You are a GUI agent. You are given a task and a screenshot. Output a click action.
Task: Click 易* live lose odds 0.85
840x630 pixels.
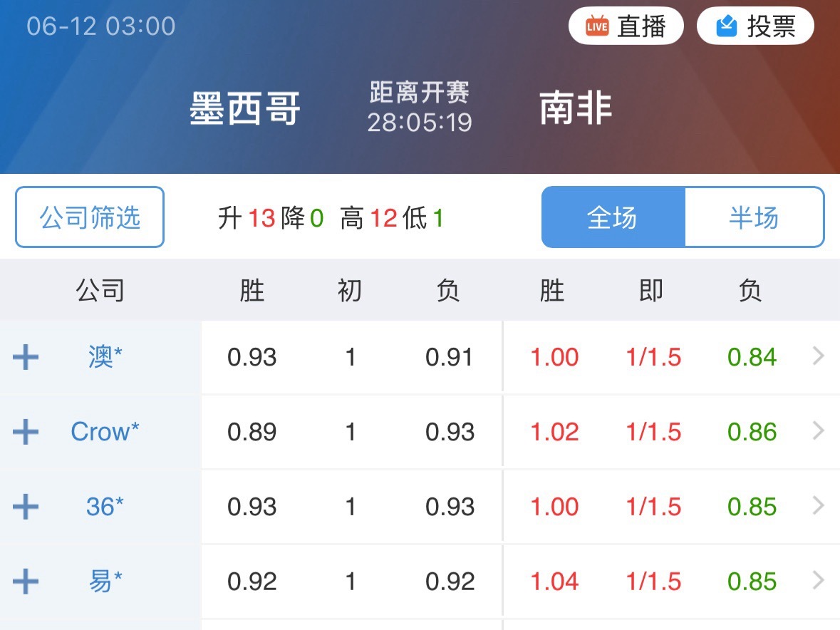(x=752, y=582)
